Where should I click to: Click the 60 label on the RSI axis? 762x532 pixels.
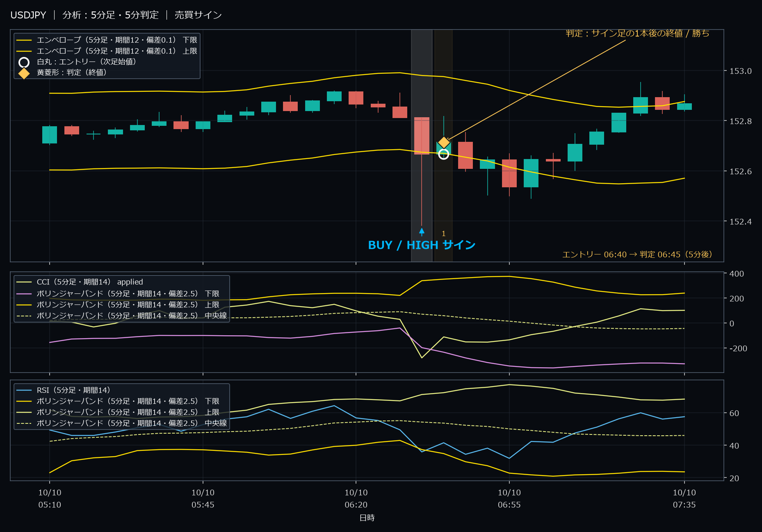[x=734, y=413]
